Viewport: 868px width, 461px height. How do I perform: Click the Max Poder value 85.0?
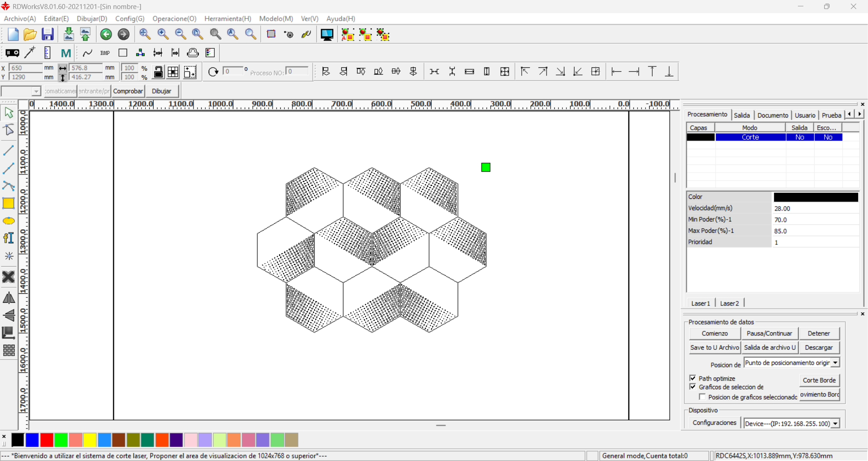(x=815, y=231)
